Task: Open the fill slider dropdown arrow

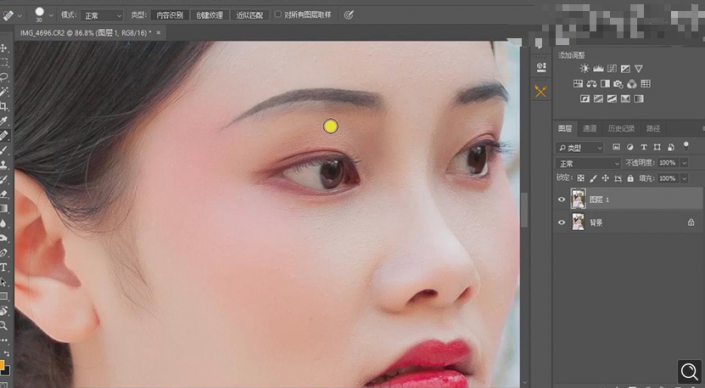Action: point(684,178)
